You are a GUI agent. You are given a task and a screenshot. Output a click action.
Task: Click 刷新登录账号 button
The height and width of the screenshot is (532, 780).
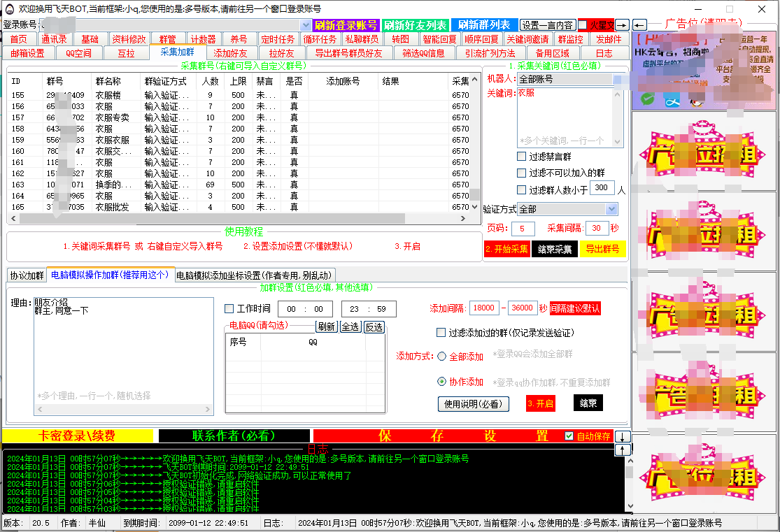(346, 25)
